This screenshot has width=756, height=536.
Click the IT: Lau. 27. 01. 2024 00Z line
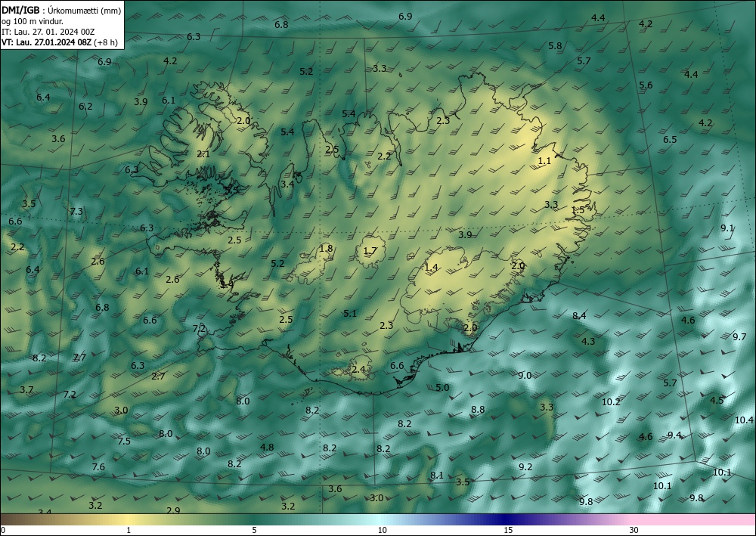(48, 32)
